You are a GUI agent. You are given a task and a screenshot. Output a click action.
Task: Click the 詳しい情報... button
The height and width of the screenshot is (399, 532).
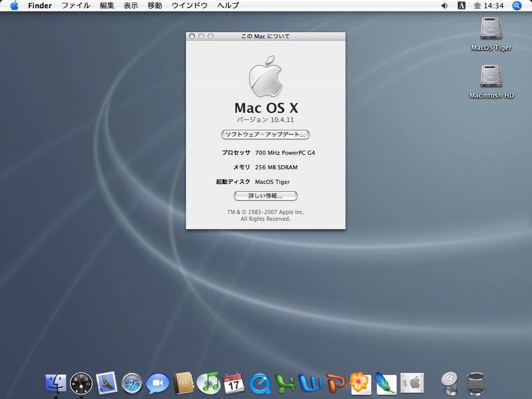(265, 196)
